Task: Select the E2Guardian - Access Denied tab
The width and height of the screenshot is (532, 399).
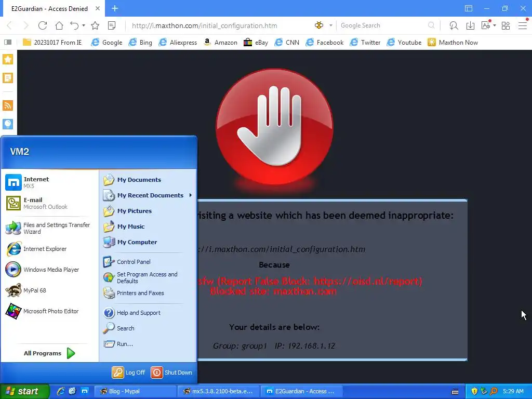Action: (49, 8)
